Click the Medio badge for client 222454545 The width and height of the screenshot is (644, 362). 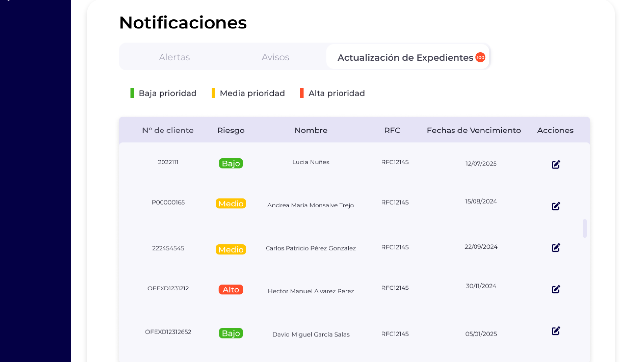pyautogui.click(x=231, y=250)
